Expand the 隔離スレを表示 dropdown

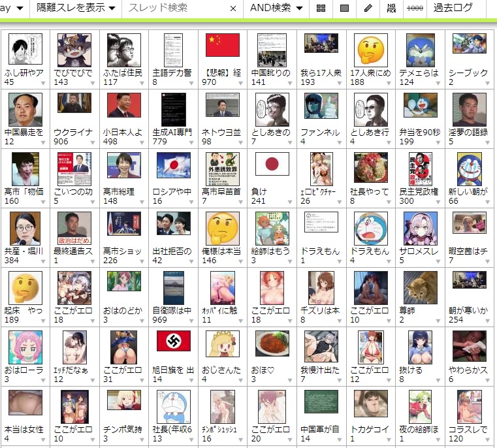tap(76, 8)
